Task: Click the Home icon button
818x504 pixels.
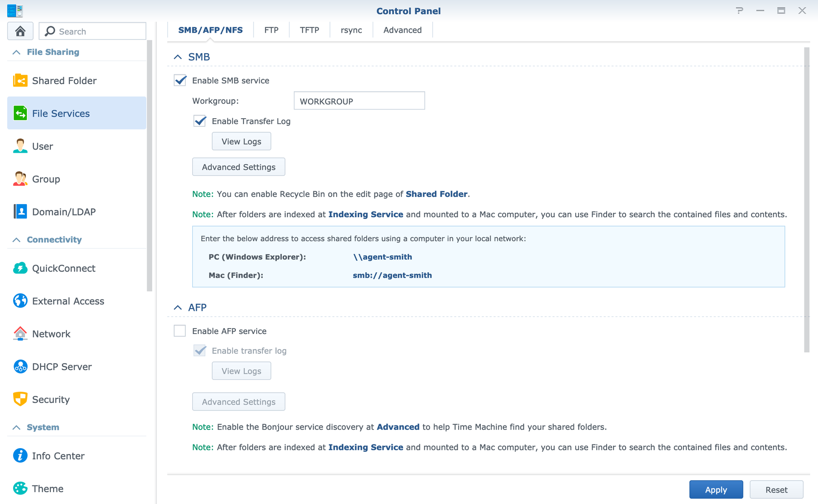Action: click(20, 31)
